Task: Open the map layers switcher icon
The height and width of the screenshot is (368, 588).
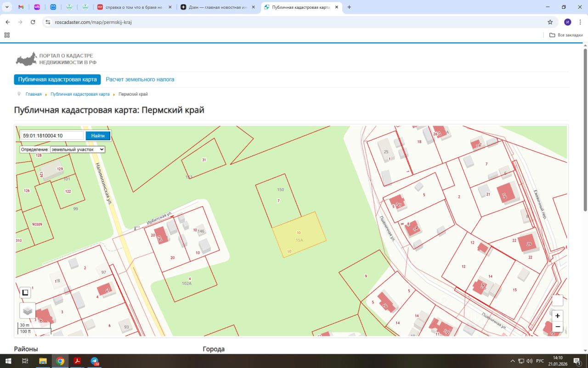Action: coord(28,310)
